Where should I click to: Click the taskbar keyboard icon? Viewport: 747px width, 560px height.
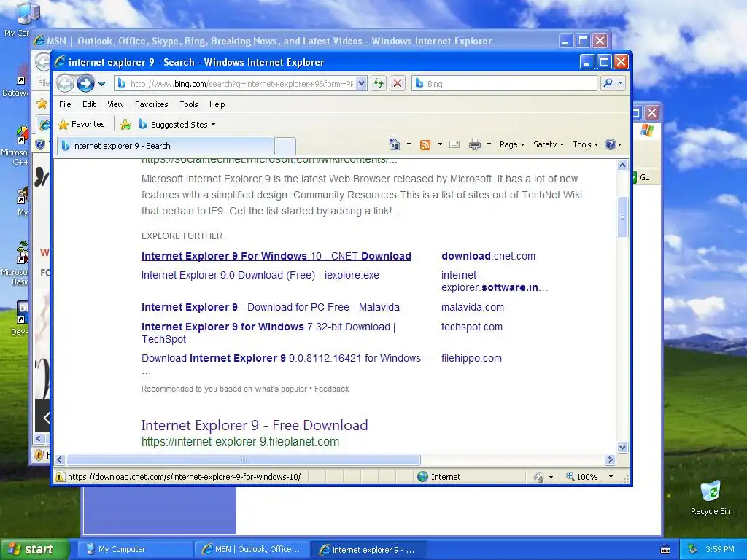click(665, 550)
